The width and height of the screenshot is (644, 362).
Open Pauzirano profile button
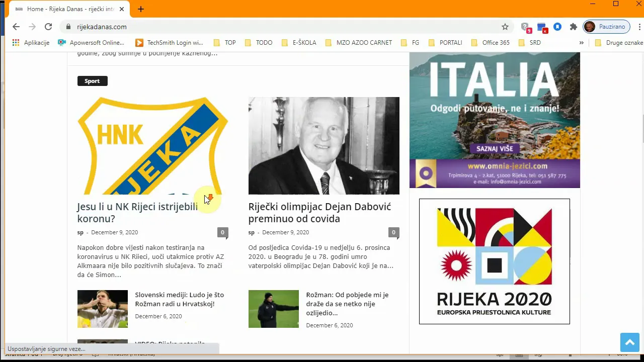point(606,27)
